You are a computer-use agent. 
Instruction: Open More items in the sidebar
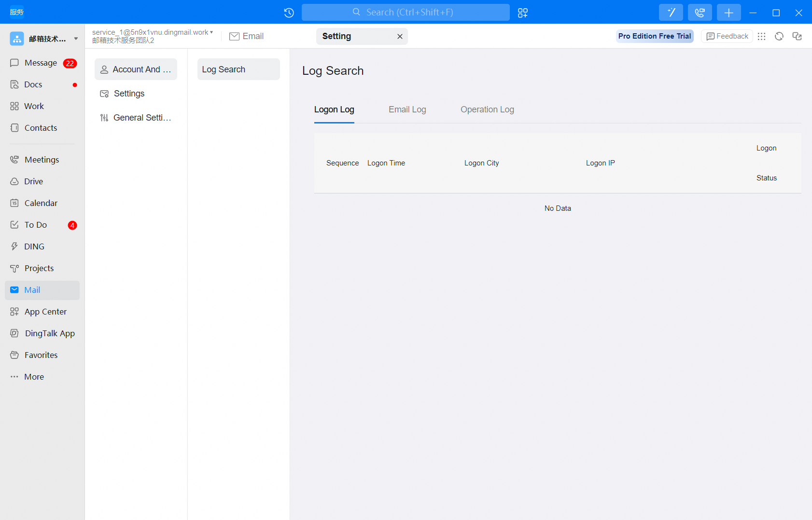coord(34,377)
